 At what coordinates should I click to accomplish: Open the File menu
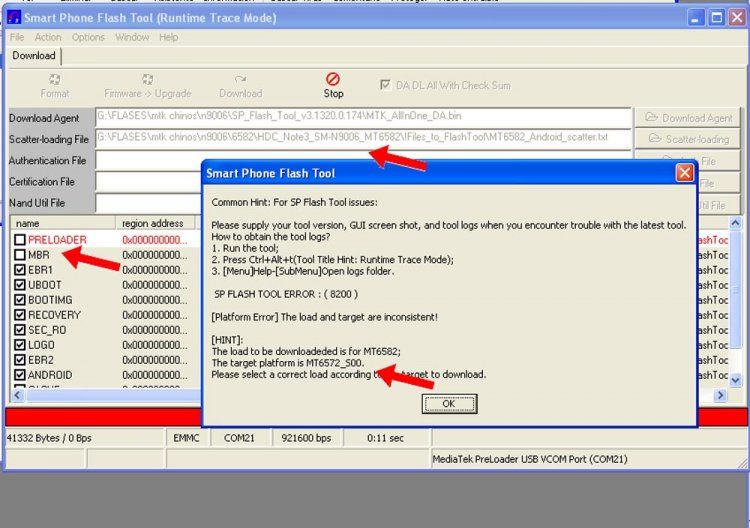tap(17, 37)
